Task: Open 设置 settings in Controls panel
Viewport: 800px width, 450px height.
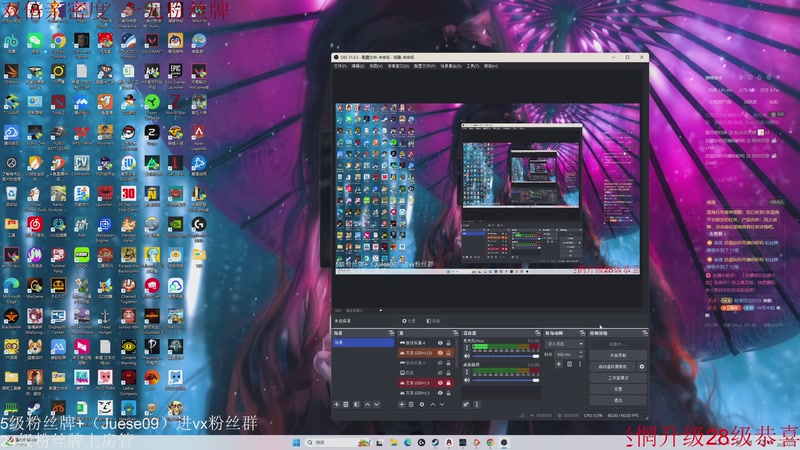Action: coord(618,389)
